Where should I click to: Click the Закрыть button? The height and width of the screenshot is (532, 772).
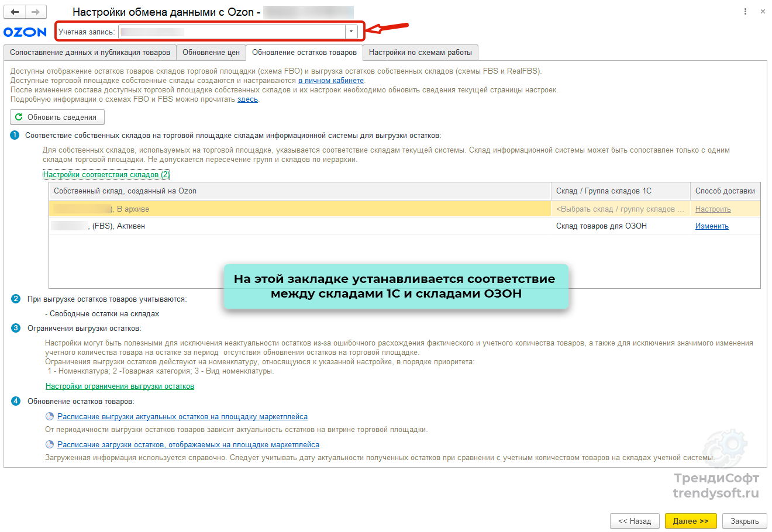tap(745, 521)
